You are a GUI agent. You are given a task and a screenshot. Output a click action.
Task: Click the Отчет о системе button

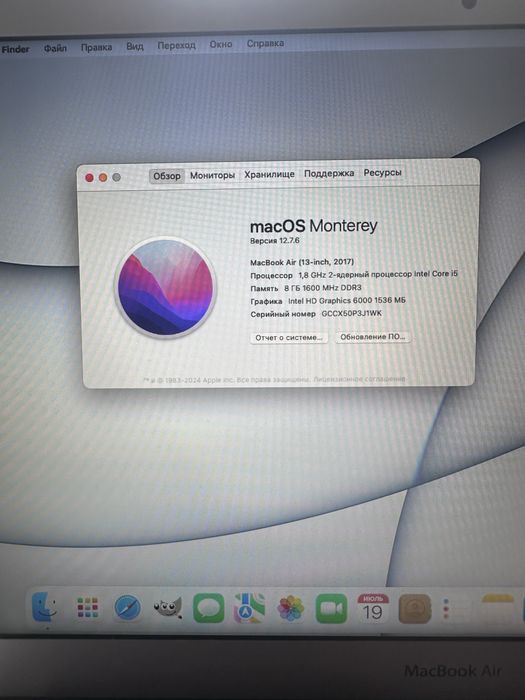point(289,338)
